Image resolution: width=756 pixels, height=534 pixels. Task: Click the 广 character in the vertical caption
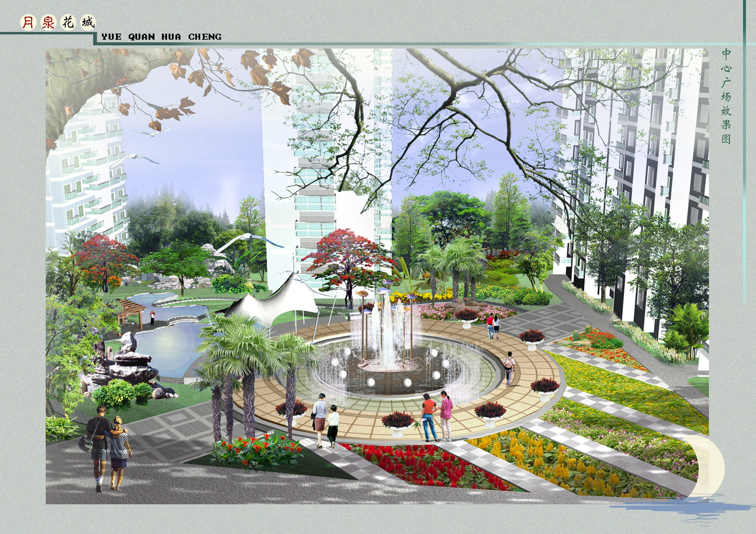click(x=726, y=83)
